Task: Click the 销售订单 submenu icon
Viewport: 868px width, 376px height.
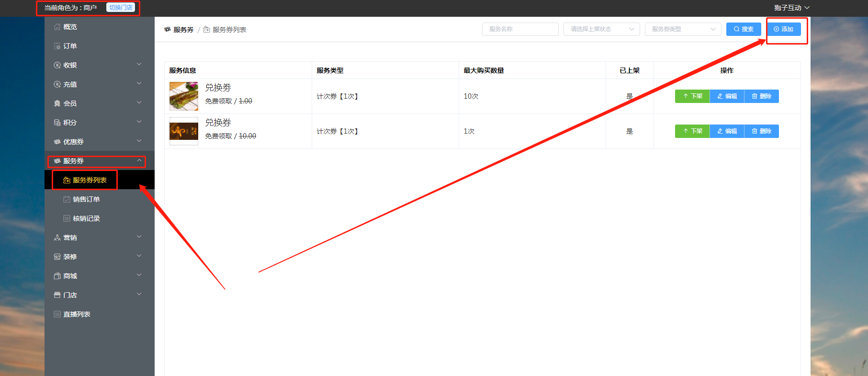Action: [67, 199]
